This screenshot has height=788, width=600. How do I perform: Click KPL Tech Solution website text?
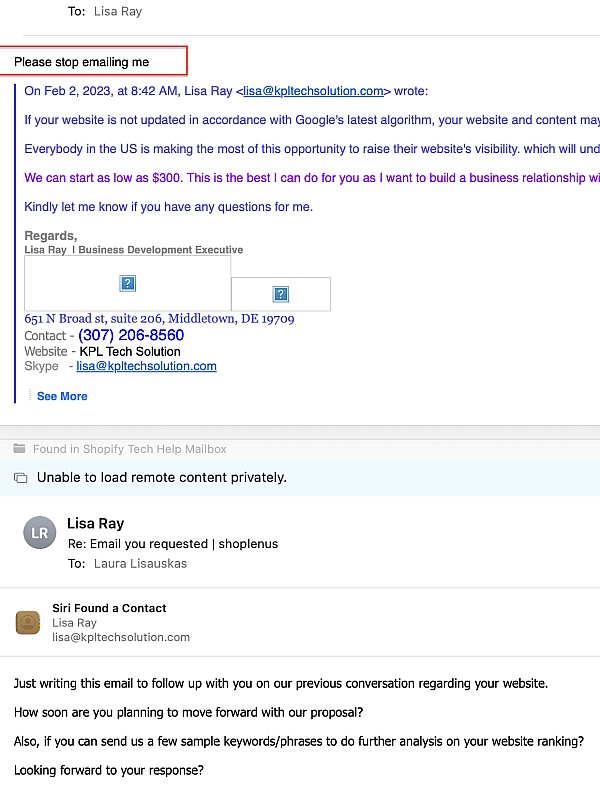pos(130,351)
